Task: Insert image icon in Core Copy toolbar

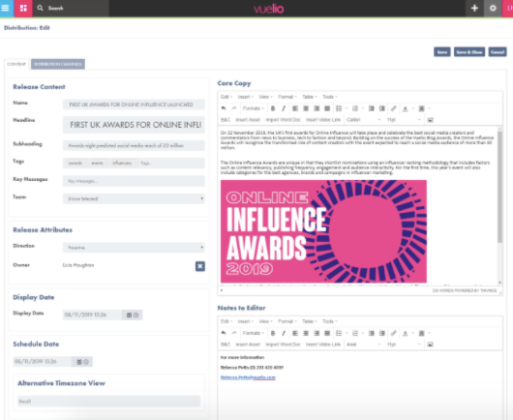Action: tap(430, 120)
